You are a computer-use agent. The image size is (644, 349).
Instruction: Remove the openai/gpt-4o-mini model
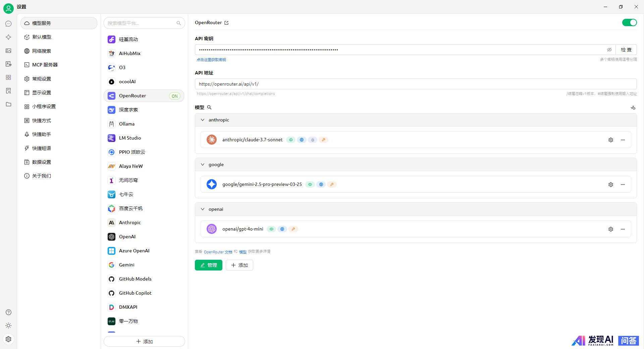[x=623, y=229]
